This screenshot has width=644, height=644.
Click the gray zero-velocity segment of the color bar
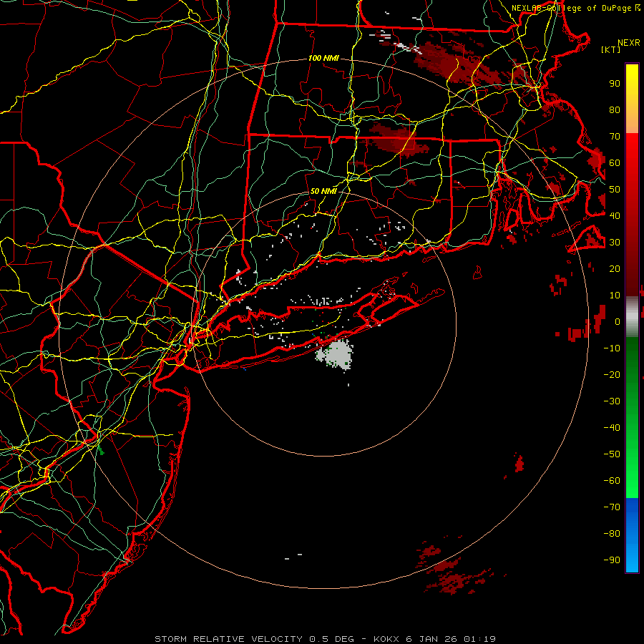click(x=632, y=317)
